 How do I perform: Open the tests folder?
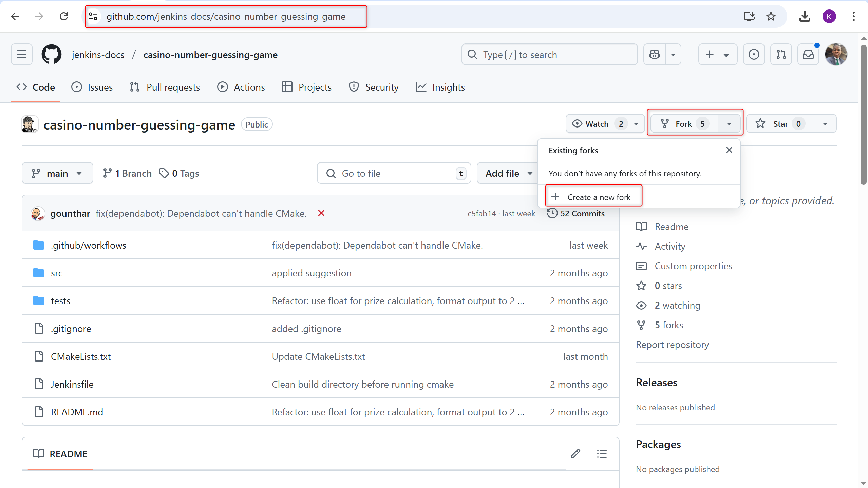coord(60,301)
